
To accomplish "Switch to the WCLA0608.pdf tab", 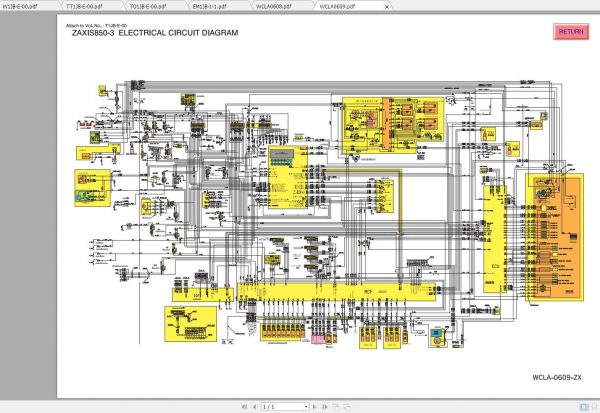I will pos(274,7).
